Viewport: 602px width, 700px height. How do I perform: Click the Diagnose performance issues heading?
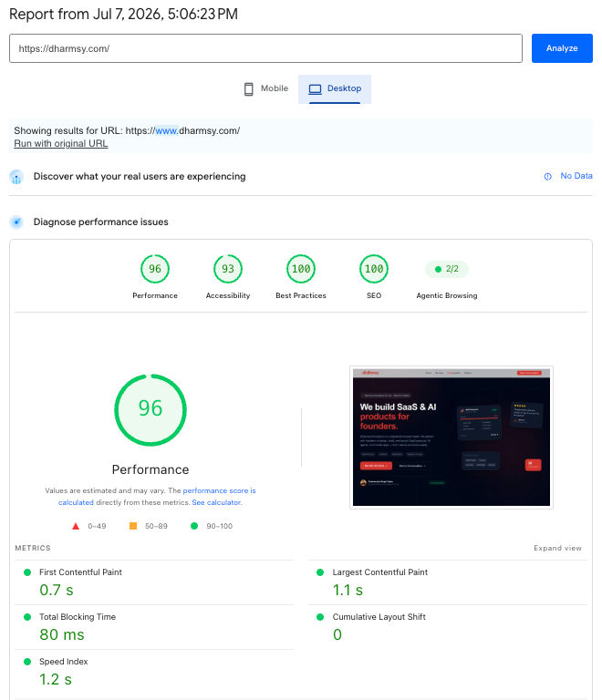(x=101, y=221)
